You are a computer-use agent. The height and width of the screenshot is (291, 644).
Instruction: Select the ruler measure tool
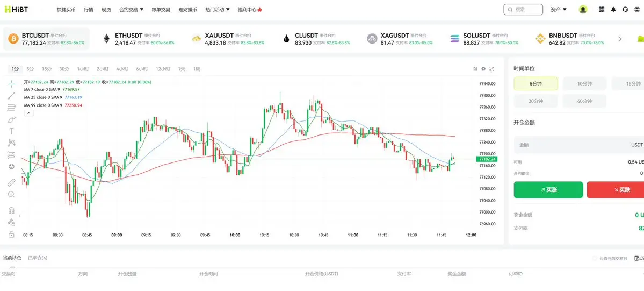(x=11, y=182)
